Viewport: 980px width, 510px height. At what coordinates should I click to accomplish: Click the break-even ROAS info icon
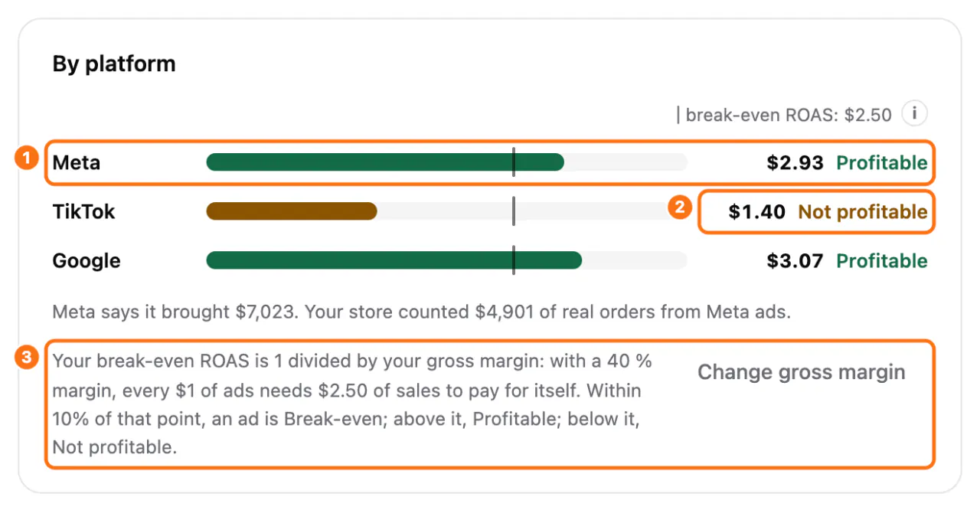914,114
